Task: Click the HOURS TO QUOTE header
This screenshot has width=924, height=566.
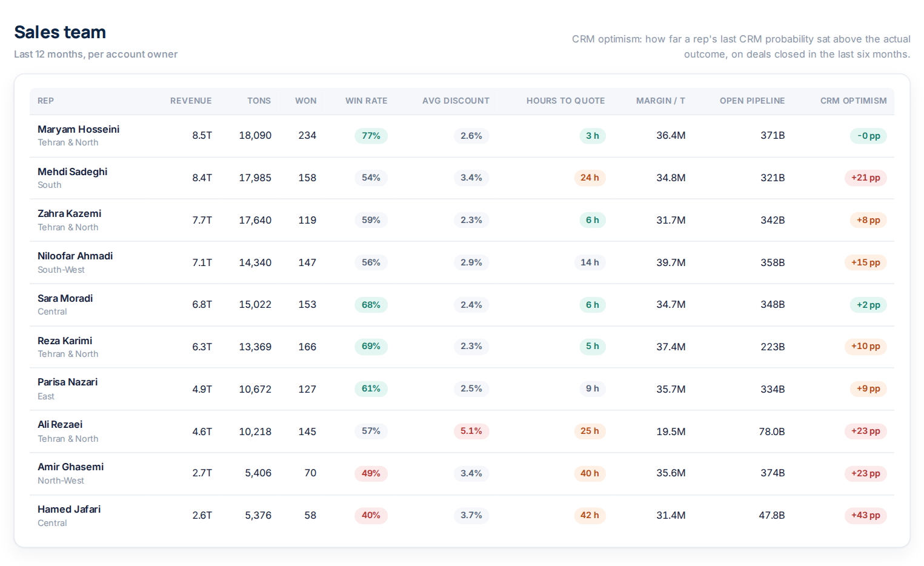Action: pyautogui.click(x=566, y=101)
